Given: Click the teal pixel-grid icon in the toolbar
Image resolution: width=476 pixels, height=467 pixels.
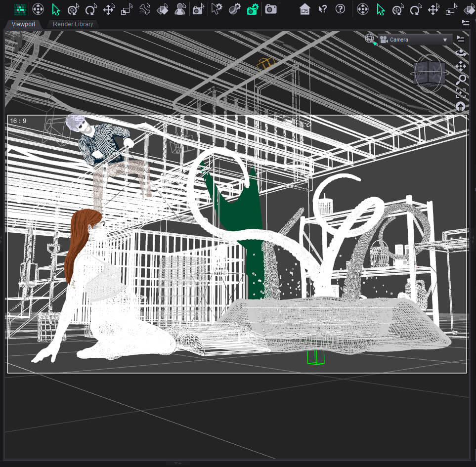Looking at the screenshot, I should (x=21, y=10).
